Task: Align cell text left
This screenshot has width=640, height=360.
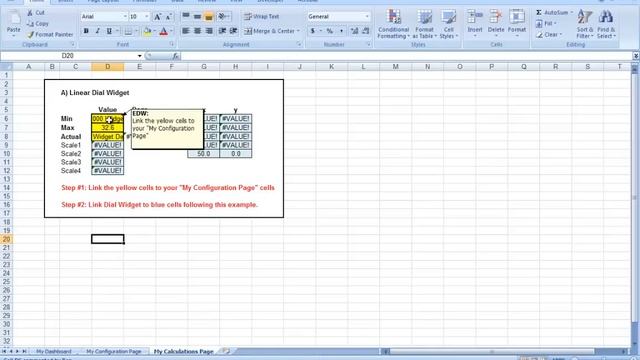Action: tap(186, 31)
